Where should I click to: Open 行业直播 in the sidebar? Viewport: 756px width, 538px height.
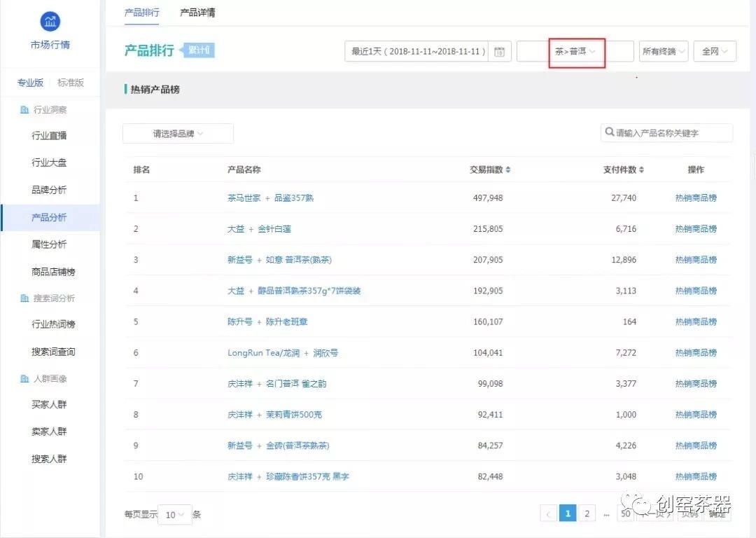click(x=49, y=136)
